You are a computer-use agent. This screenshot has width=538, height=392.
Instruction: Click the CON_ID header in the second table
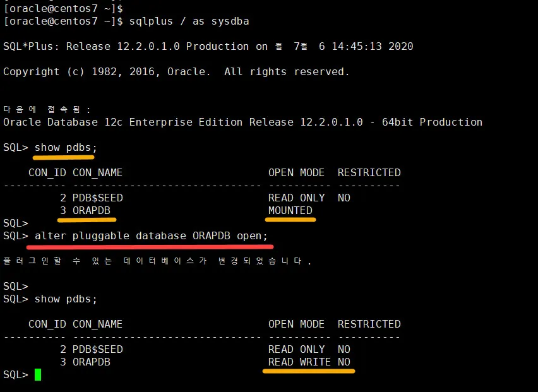47,324
